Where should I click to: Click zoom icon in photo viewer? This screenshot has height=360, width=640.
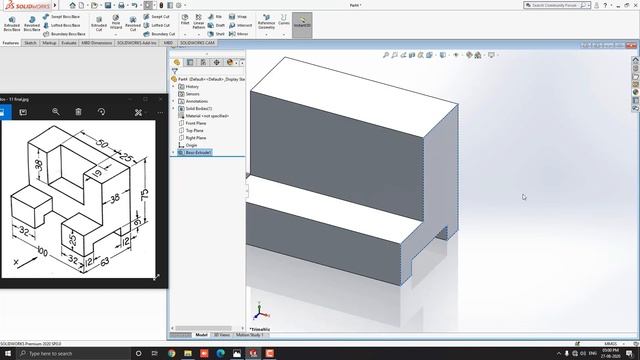click(x=56, y=112)
